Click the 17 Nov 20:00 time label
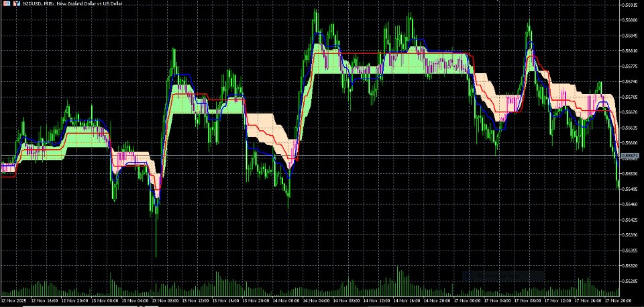Image resolution: width=644 pixels, height=307 pixels. pyautogui.click(x=619, y=300)
